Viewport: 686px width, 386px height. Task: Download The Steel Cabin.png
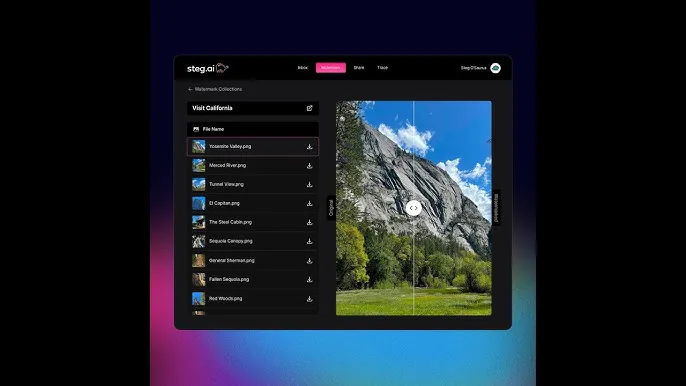pos(309,222)
